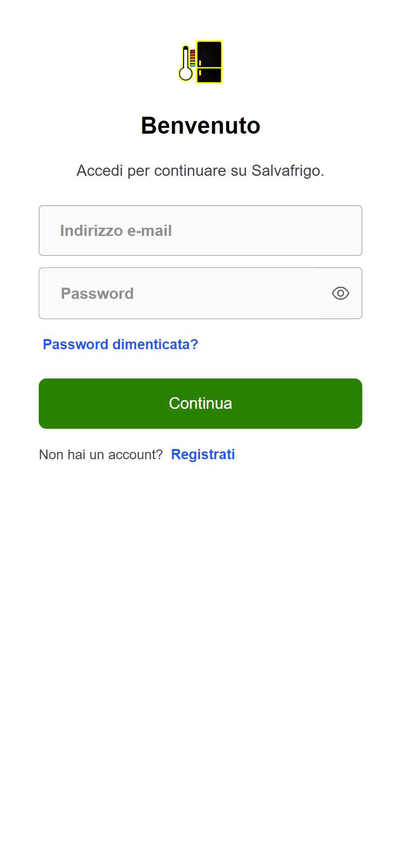Image resolution: width=401 pixels, height=868 pixels.
Task: Click the black fridge icon in the logo
Action: point(209,62)
